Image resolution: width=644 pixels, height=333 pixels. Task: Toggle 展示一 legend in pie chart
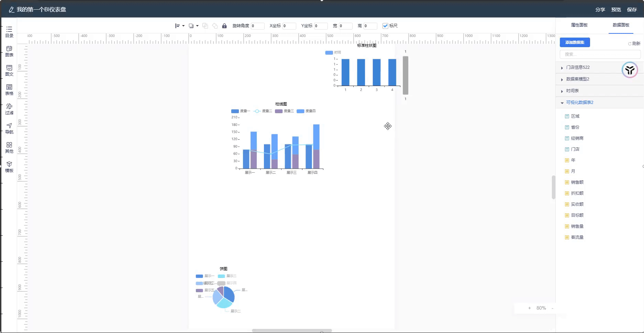click(205, 276)
